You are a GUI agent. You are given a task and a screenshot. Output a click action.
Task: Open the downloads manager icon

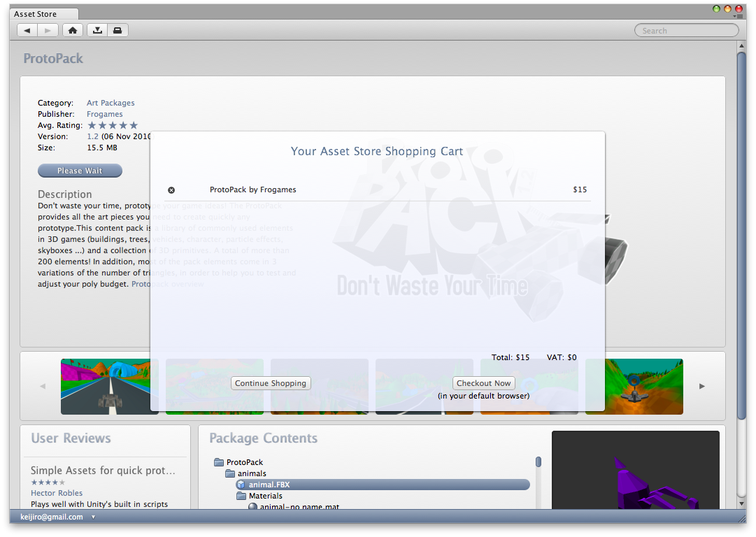tap(97, 30)
